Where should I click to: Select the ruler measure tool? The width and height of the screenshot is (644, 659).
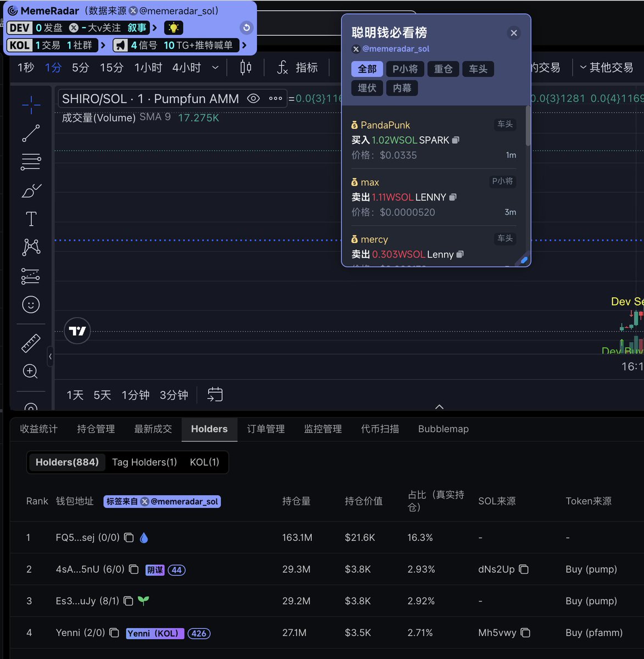[x=31, y=343]
